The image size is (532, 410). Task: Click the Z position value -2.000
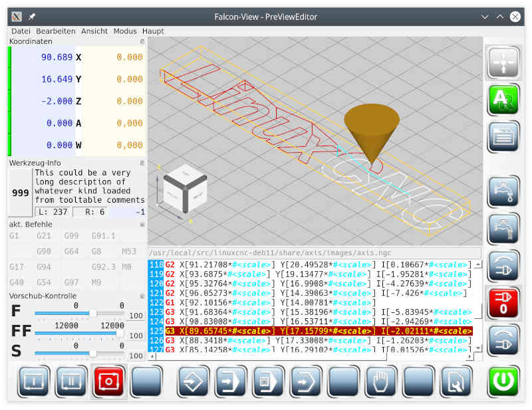point(57,101)
